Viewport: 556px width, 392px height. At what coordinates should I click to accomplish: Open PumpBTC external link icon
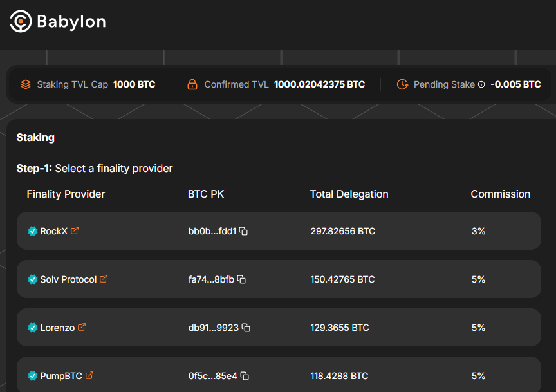tap(89, 375)
